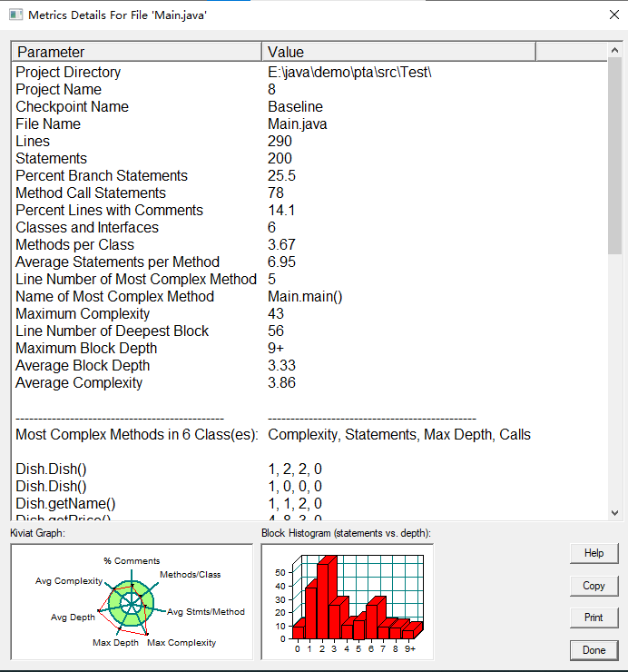Select Name of Most Complex Method row

point(309,297)
